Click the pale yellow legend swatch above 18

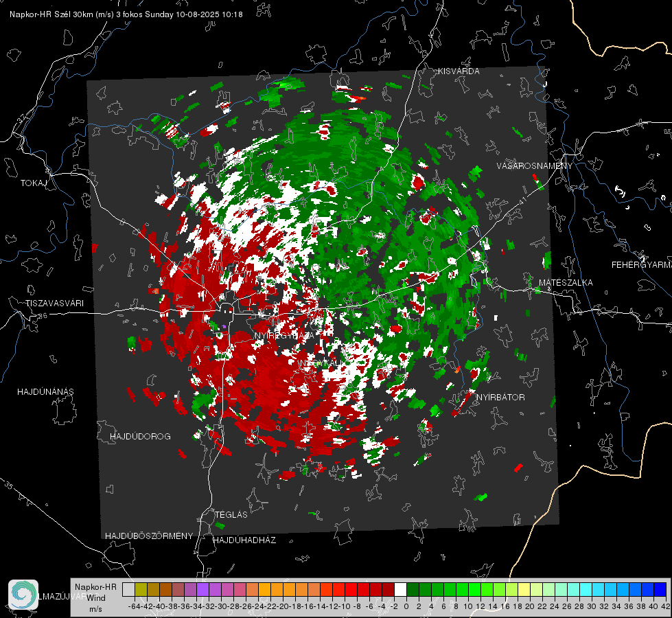click(524, 589)
